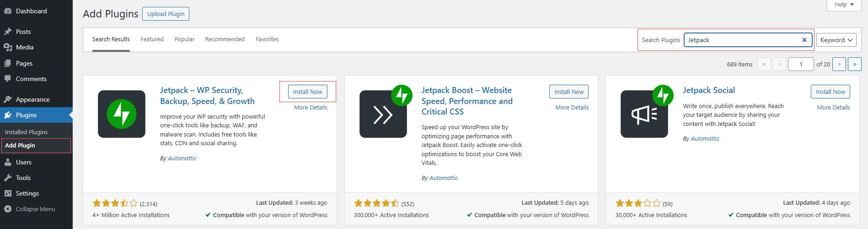This screenshot has width=868, height=229.
Task: Expand the Help dropdown tab
Action: [x=844, y=5]
